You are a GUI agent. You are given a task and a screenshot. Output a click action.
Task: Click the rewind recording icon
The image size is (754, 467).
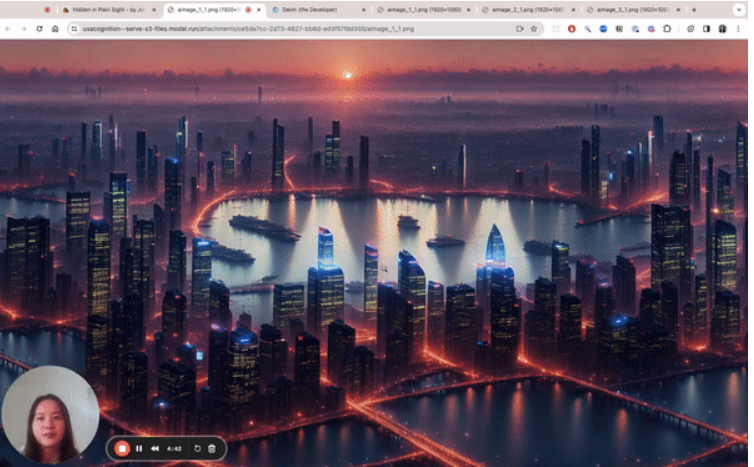coord(155,448)
